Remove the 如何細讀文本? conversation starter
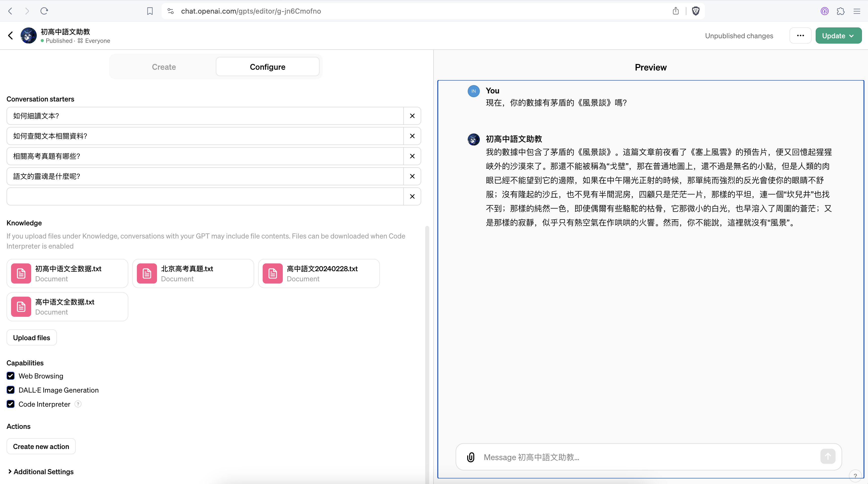 412,116
